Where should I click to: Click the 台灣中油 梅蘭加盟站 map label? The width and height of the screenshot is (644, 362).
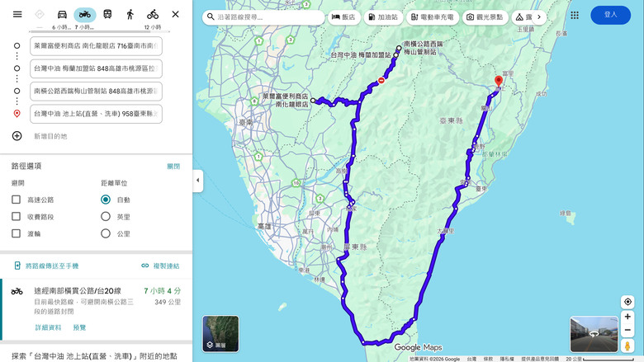click(x=361, y=54)
